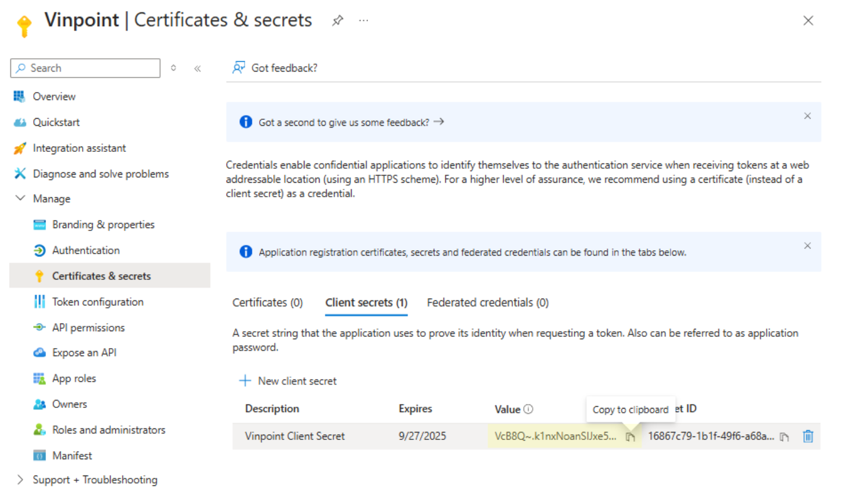
Task: Click the Token configuration bars icon
Action: pyautogui.click(x=40, y=301)
